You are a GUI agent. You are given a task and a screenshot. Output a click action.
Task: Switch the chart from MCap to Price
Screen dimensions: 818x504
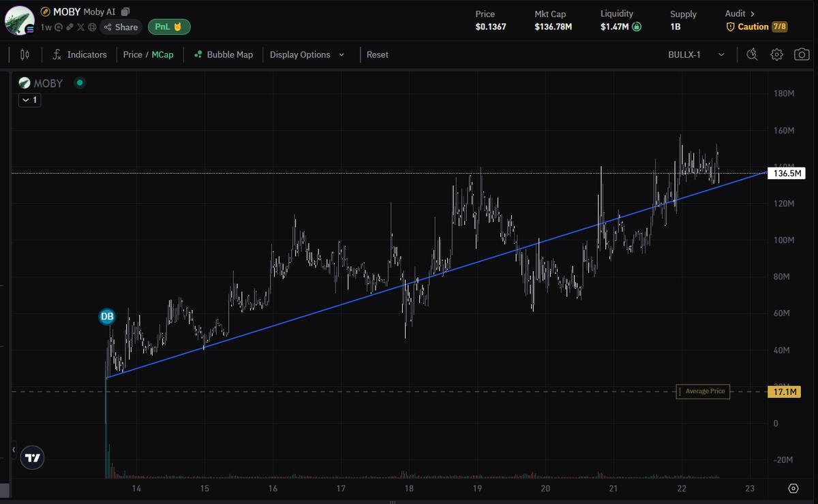click(x=134, y=54)
